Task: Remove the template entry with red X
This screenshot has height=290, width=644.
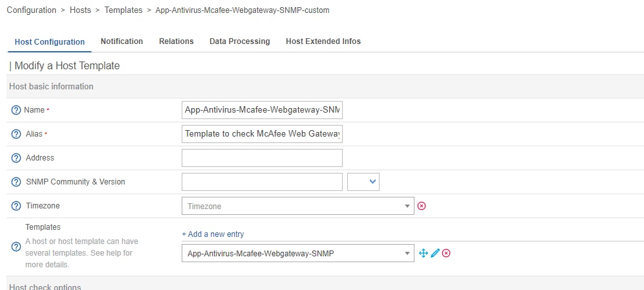Action: click(x=446, y=253)
